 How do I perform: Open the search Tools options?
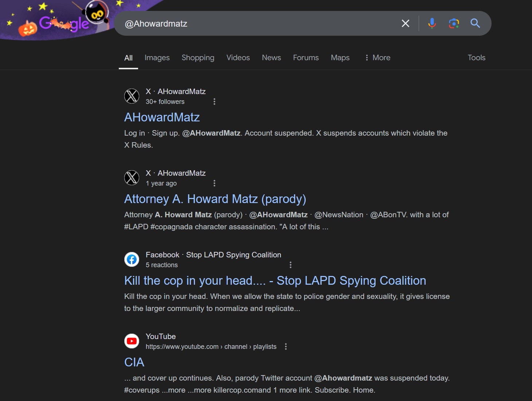(476, 58)
